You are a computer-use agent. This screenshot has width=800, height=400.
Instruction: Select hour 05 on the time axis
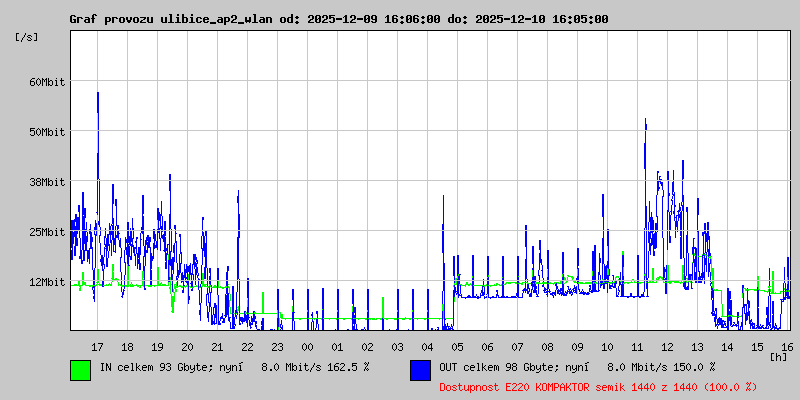pos(457,346)
